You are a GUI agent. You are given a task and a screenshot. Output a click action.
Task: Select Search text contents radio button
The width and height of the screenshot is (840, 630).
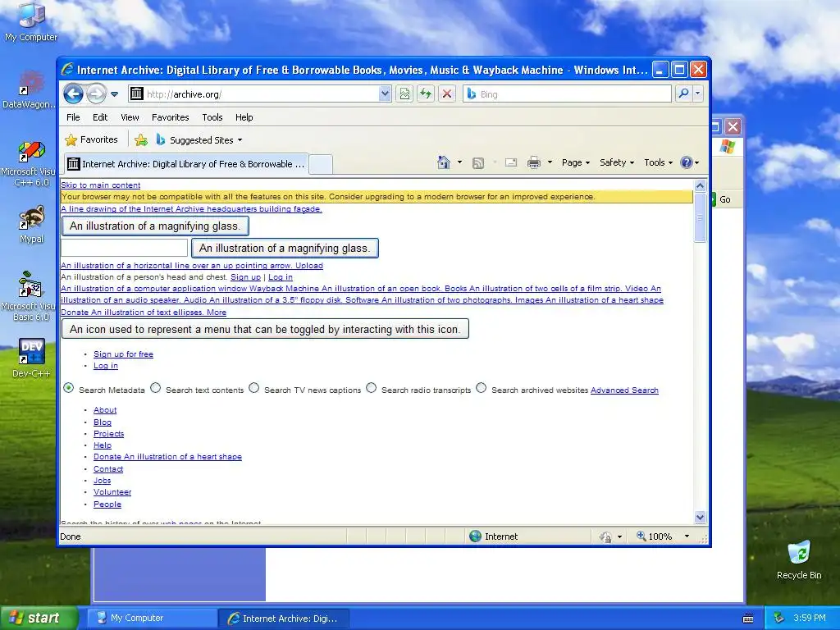tap(155, 388)
